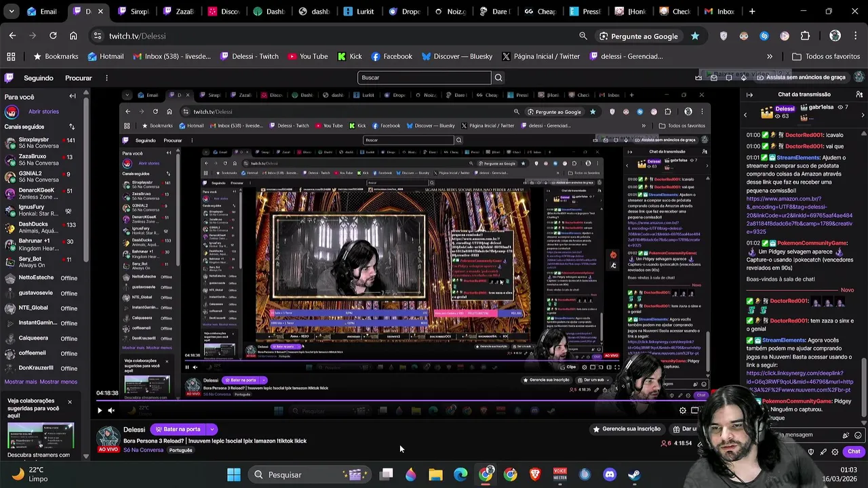Open the DashDucks channel in the sidebar
868x488 pixels.
coord(41,227)
